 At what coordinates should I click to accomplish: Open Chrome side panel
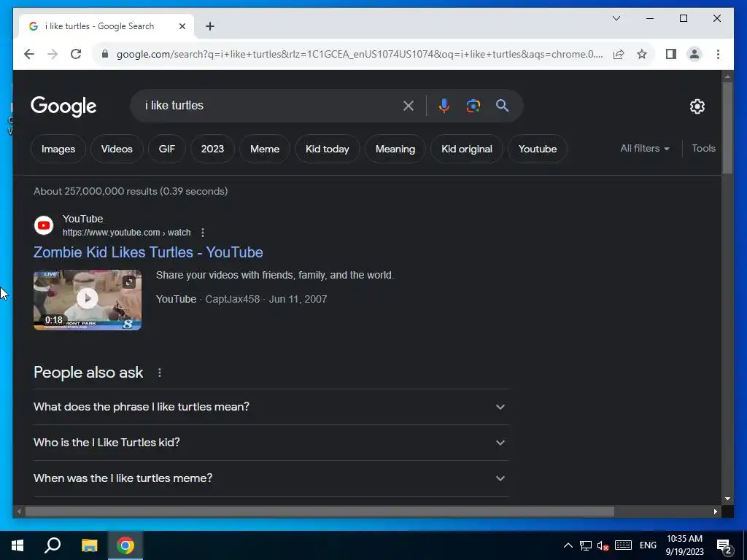coord(671,54)
